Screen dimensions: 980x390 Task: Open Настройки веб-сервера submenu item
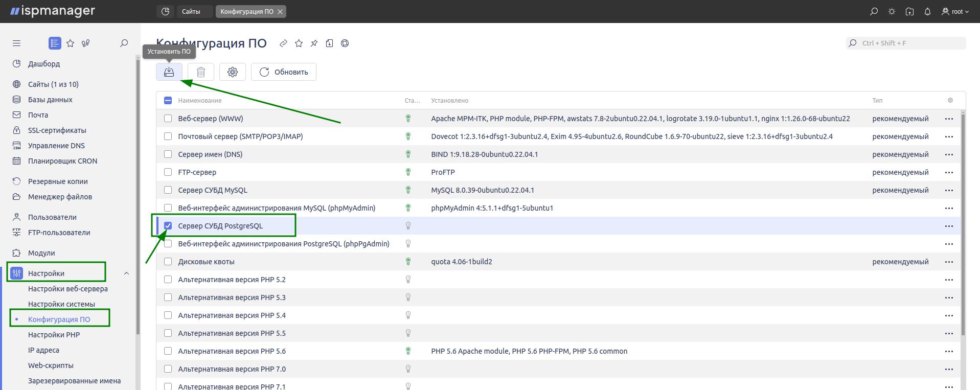[68, 289]
